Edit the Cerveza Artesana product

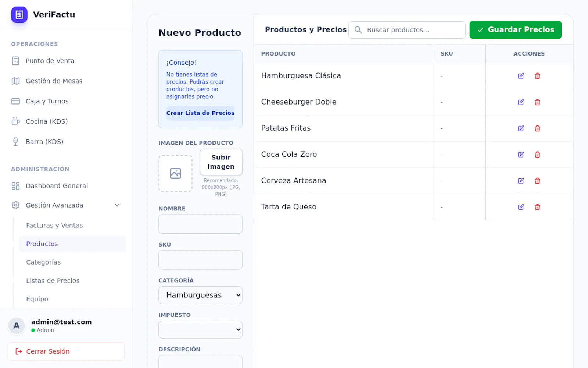pos(521,181)
